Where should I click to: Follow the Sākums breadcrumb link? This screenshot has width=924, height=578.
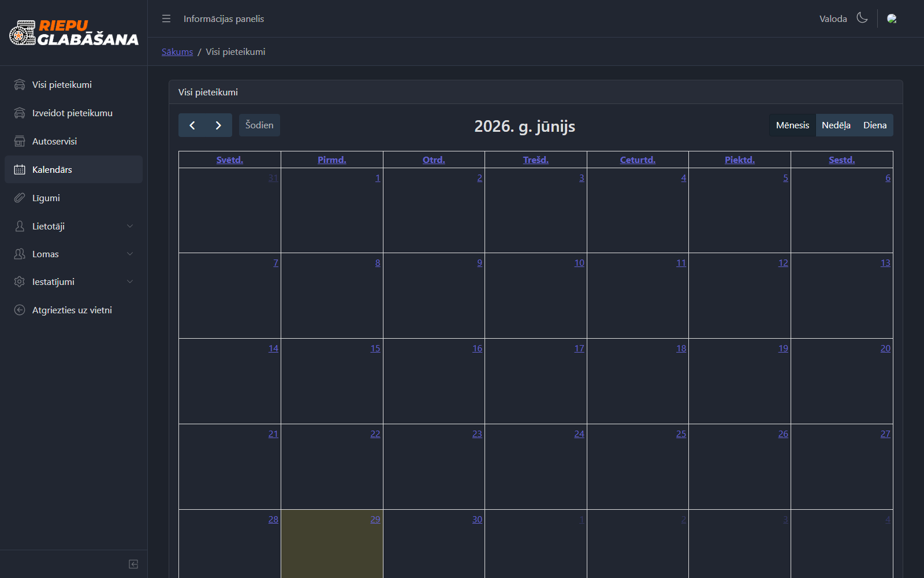pyautogui.click(x=177, y=51)
